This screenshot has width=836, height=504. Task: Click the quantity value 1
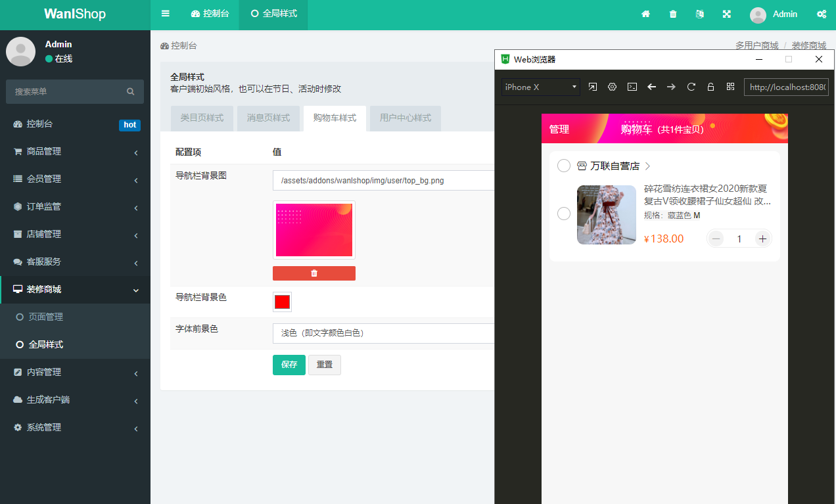tap(739, 239)
